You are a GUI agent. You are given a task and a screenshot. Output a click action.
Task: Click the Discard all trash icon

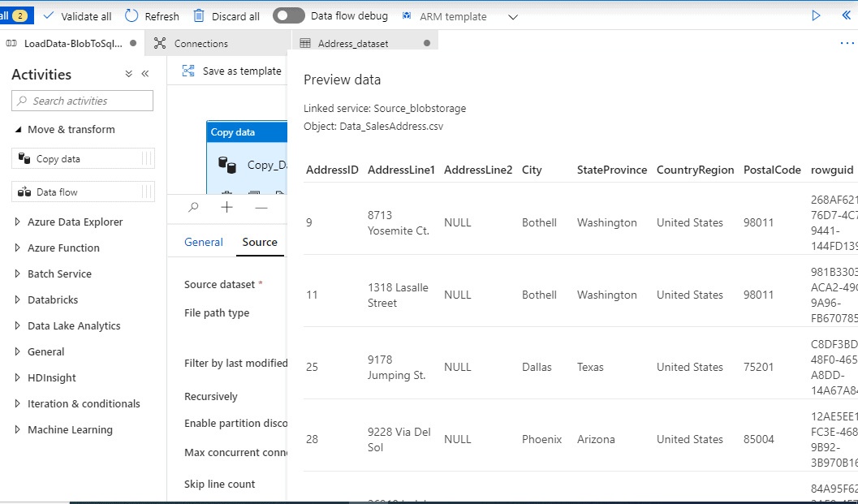pos(199,15)
